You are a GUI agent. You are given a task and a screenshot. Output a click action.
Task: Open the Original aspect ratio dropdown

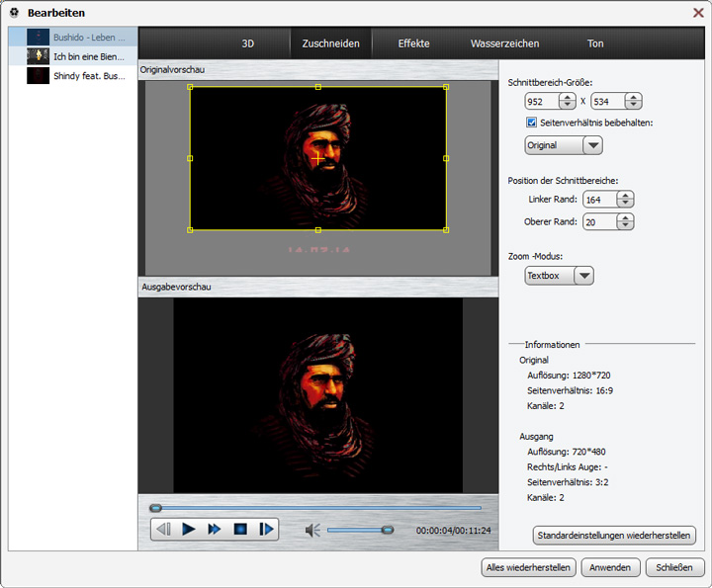tap(592, 145)
